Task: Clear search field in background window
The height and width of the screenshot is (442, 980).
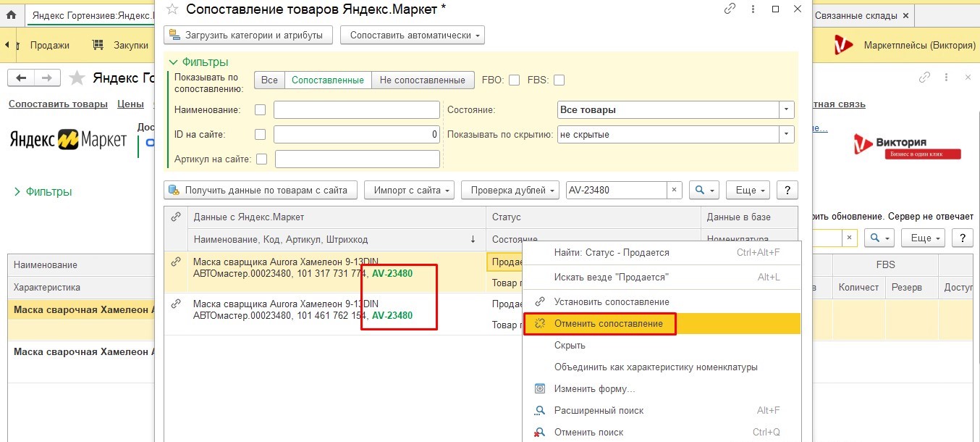Action: point(850,238)
